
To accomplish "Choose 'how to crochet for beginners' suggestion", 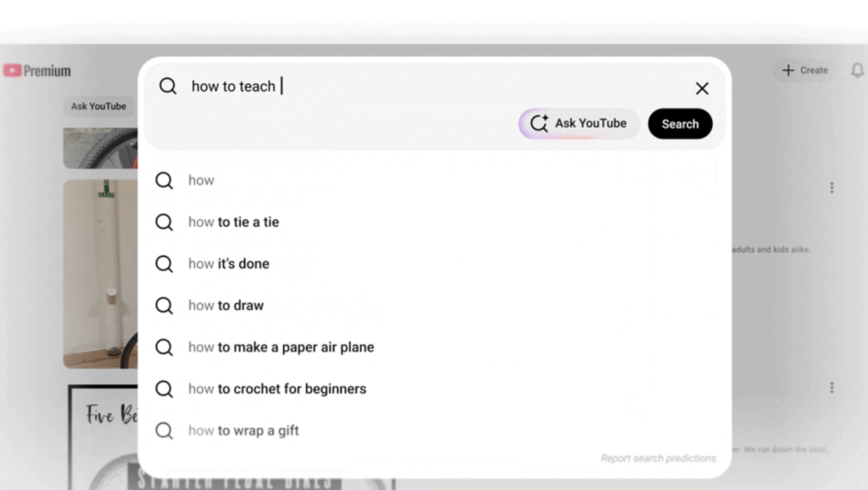I will (433, 388).
